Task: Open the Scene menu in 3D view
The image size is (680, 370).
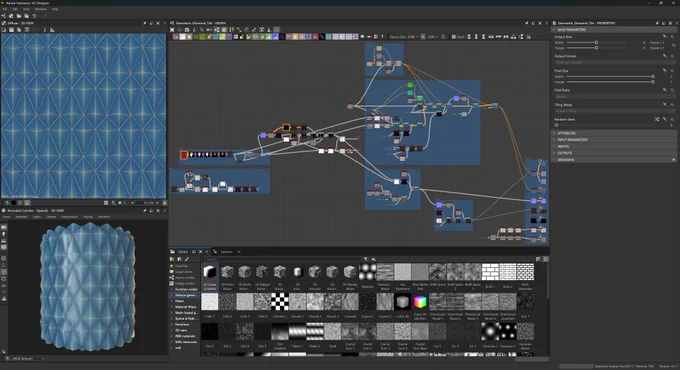Action: (7, 216)
